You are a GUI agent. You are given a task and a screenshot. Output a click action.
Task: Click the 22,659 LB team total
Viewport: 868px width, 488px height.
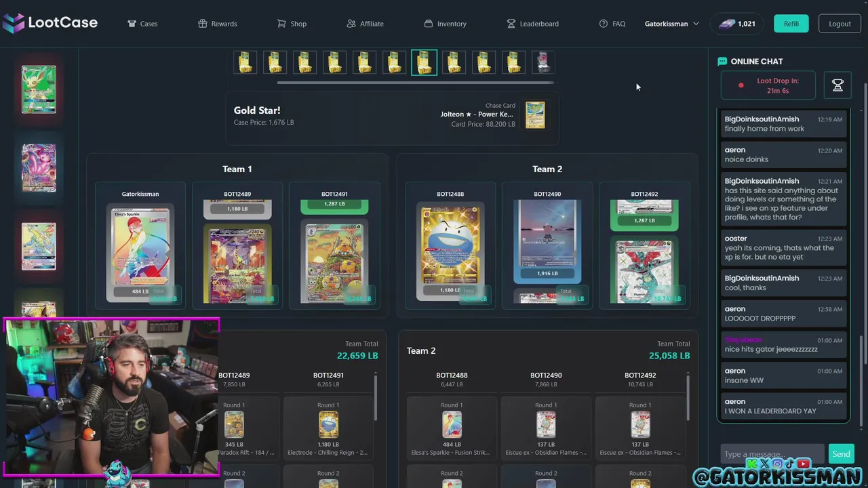pos(357,356)
